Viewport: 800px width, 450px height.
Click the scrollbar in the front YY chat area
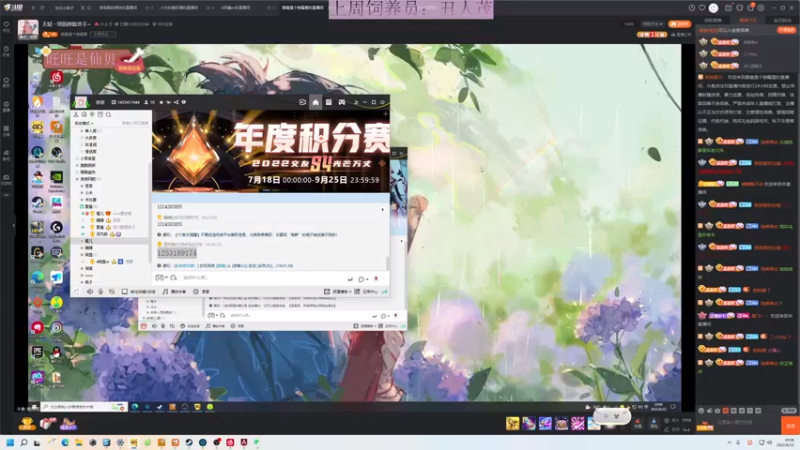click(388, 263)
